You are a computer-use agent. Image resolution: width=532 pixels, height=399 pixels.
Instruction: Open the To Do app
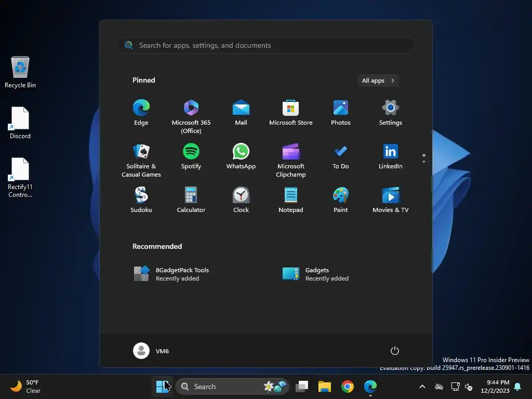pyautogui.click(x=341, y=157)
